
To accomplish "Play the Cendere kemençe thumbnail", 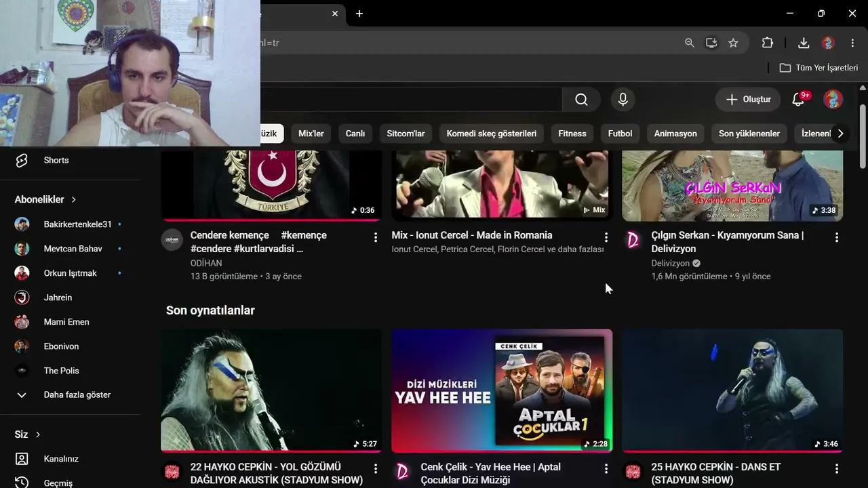I will 271,186.
